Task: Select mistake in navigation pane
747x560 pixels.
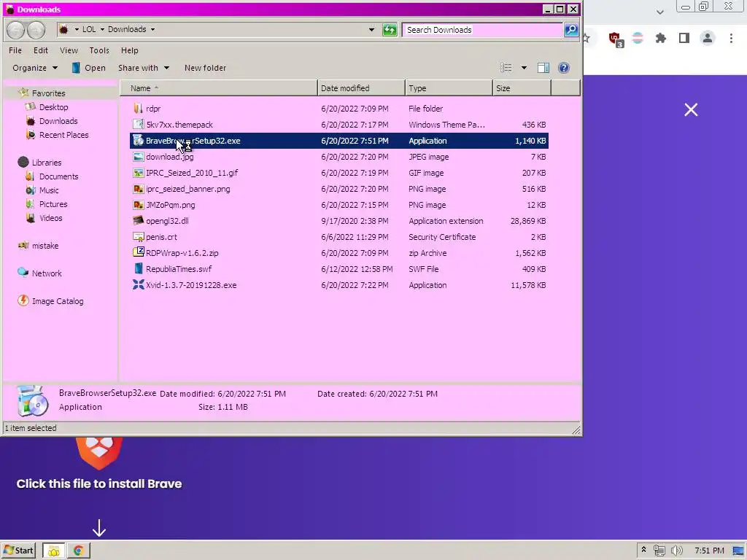Action: coord(44,246)
